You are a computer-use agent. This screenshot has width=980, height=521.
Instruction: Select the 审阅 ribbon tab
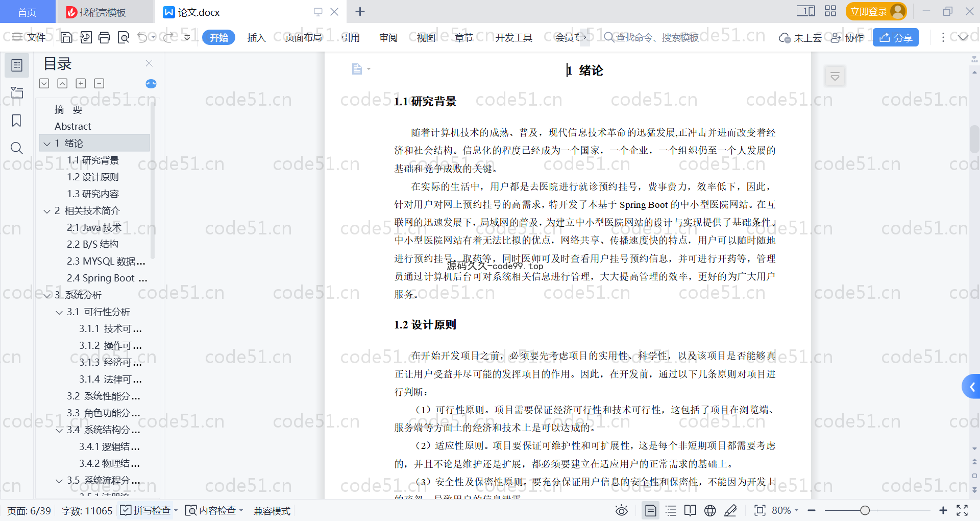(x=388, y=37)
